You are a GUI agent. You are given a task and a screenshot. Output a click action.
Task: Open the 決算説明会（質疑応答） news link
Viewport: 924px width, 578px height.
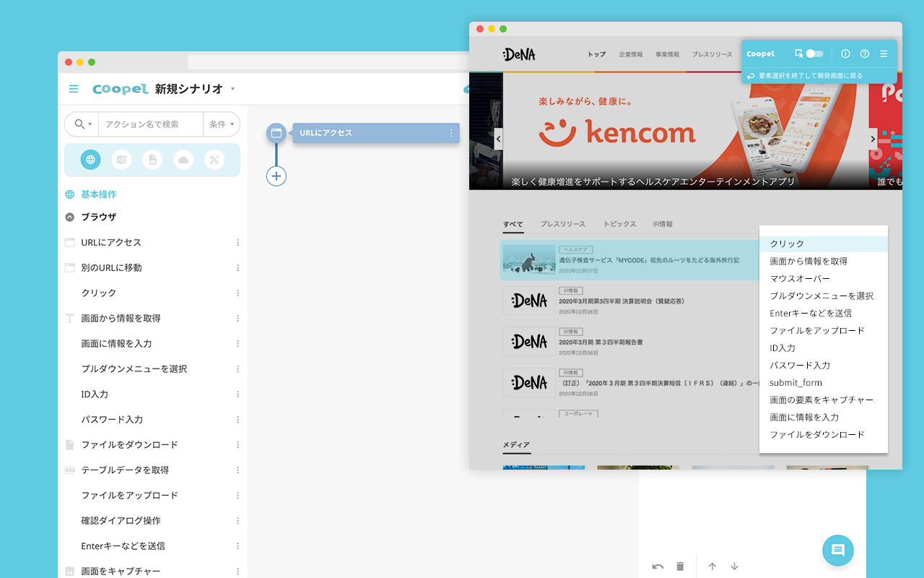[622, 301]
